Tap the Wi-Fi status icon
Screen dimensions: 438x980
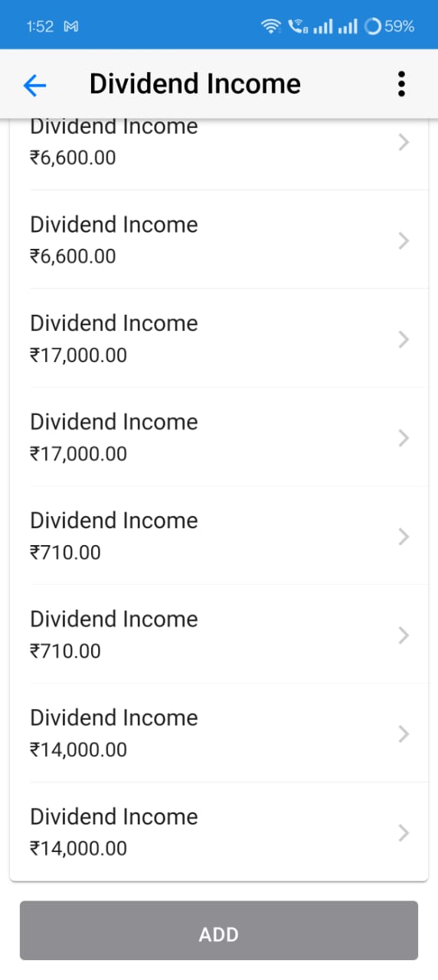pyautogui.click(x=271, y=27)
